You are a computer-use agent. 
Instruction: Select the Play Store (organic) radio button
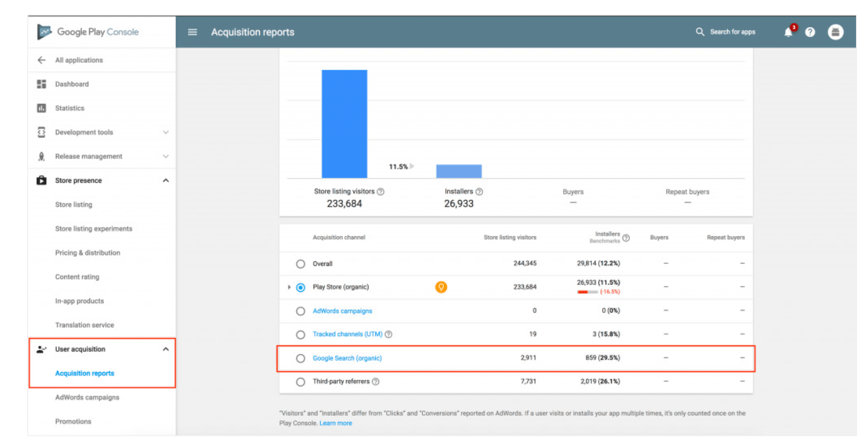[x=300, y=287]
